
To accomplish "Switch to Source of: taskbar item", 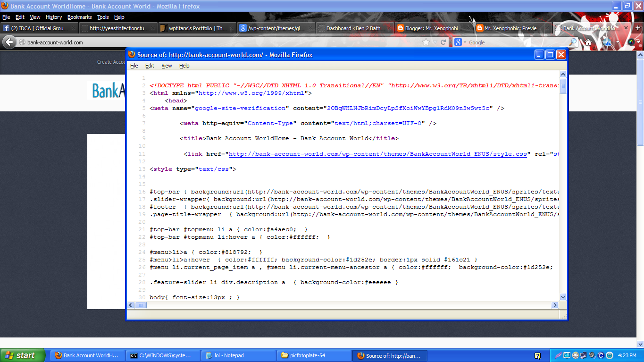I will click(390, 355).
